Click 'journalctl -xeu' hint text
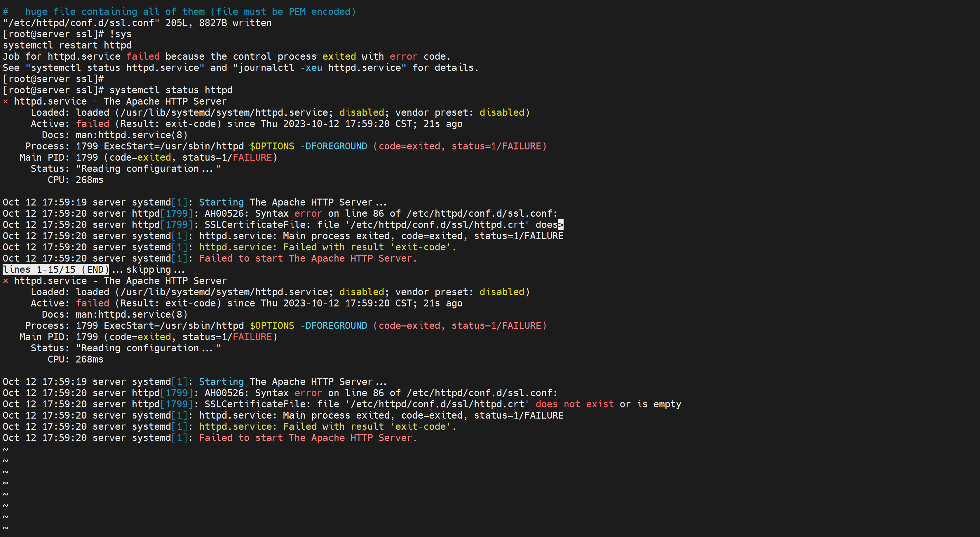The height and width of the screenshot is (537, 980). tap(280, 68)
